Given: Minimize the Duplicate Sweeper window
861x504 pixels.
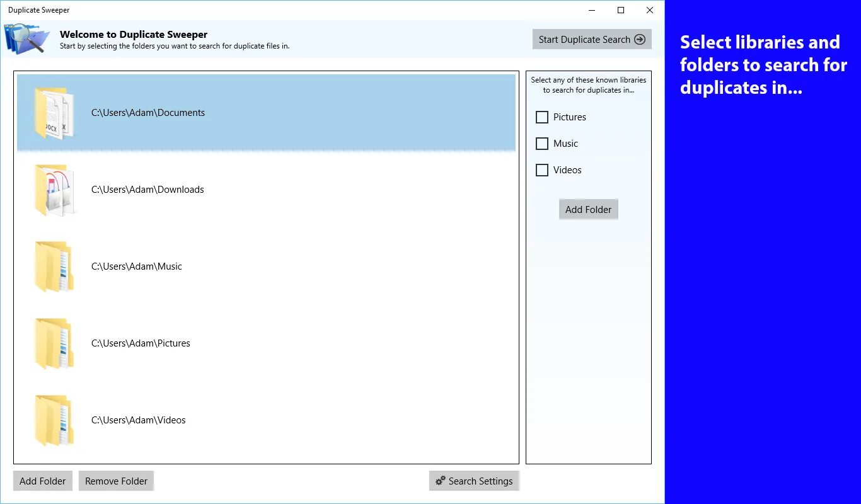Looking at the screenshot, I should point(592,10).
